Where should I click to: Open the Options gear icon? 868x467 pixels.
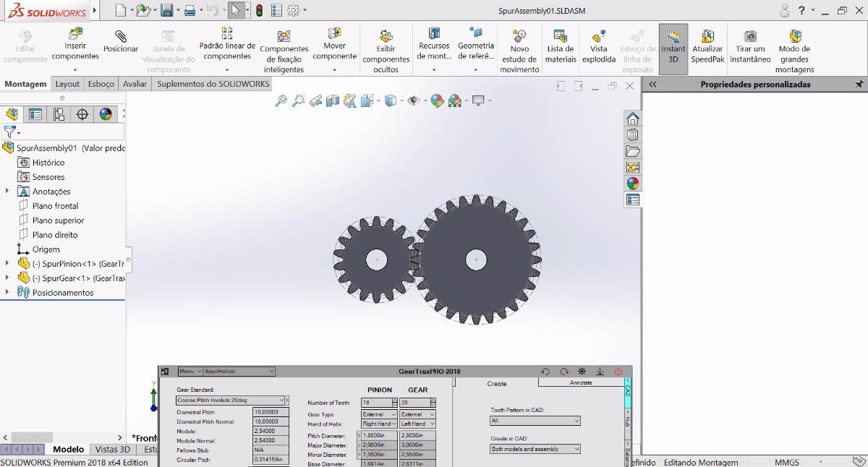point(293,11)
